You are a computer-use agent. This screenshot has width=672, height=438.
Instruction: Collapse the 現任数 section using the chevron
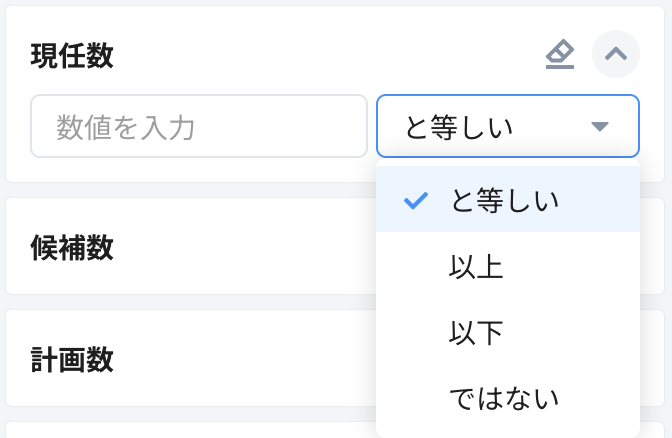pyautogui.click(x=616, y=55)
